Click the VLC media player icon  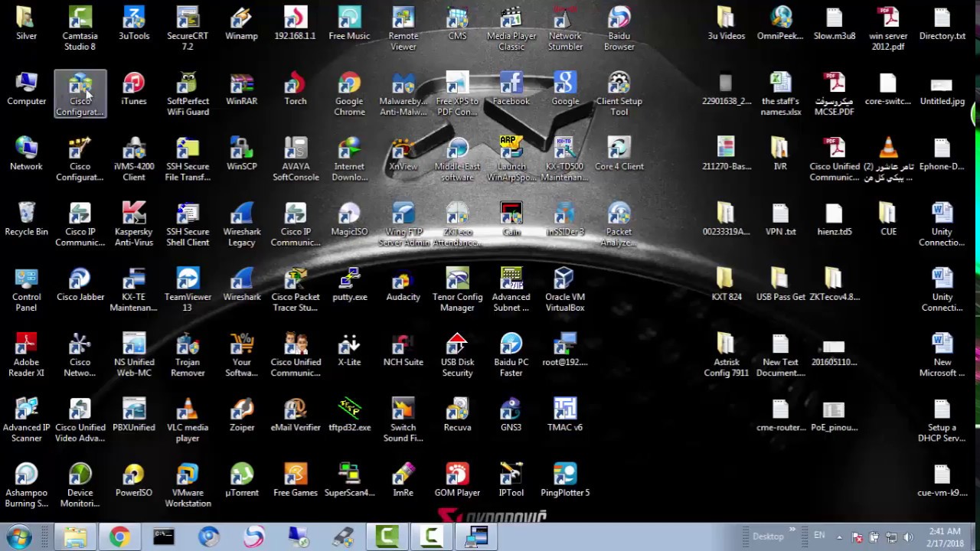pos(188,419)
